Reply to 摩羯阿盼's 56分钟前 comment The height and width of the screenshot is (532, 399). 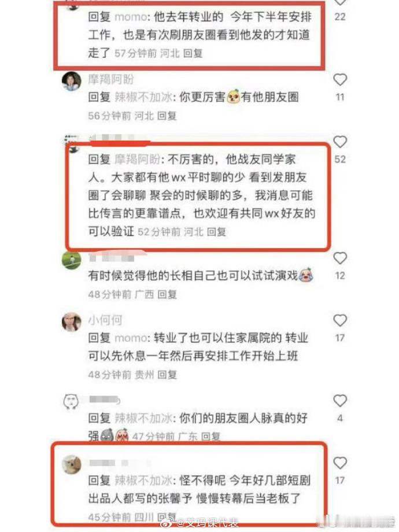[x=167, y=116]
